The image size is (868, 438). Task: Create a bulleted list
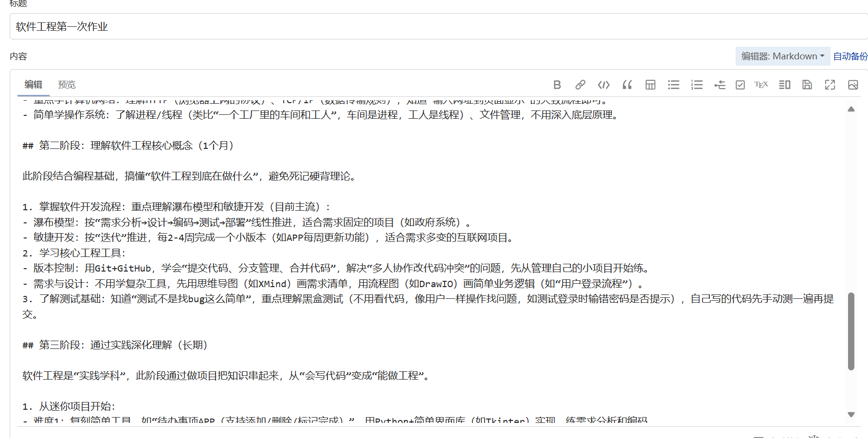click(x=673, y=85)
